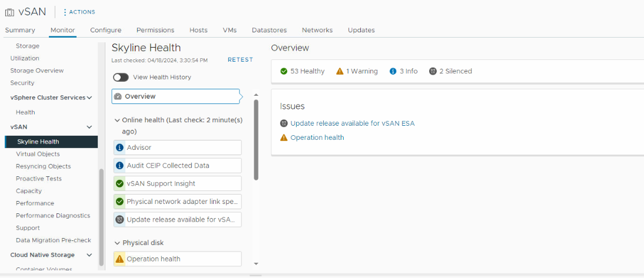644x278 pixels.
Task: Open the Actions three-dot menu
Action: tap(79, 12)
